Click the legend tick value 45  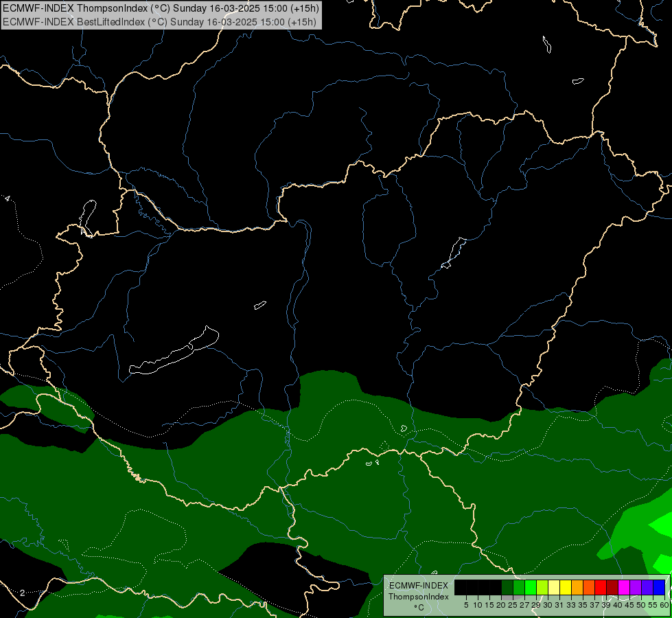click(629, 605)
